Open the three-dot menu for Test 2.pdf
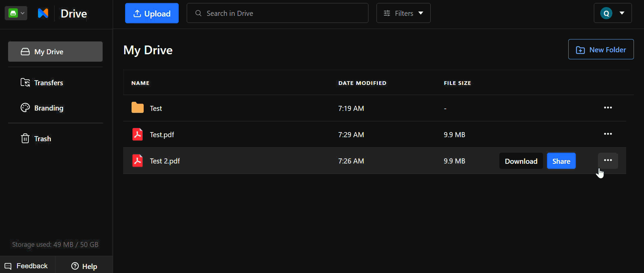Image resolution: width=644 pixels, height=273 pixels. point(608,160)
